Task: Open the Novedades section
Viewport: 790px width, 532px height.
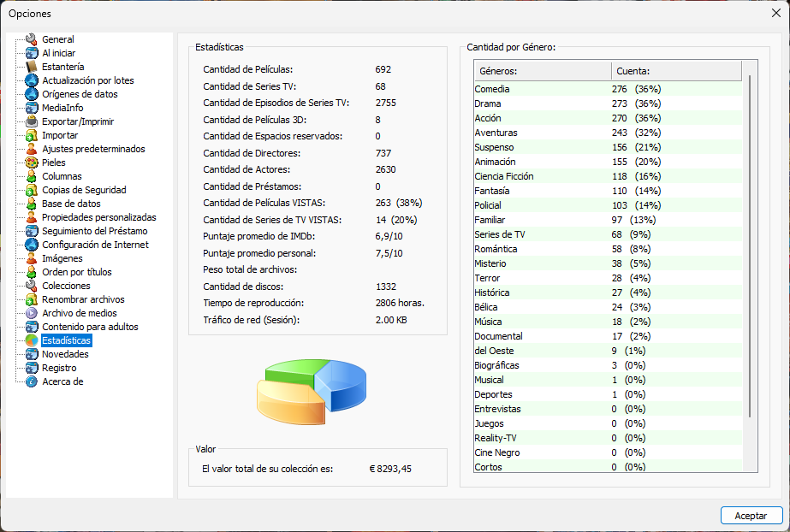Action: (x=65, y=354)
